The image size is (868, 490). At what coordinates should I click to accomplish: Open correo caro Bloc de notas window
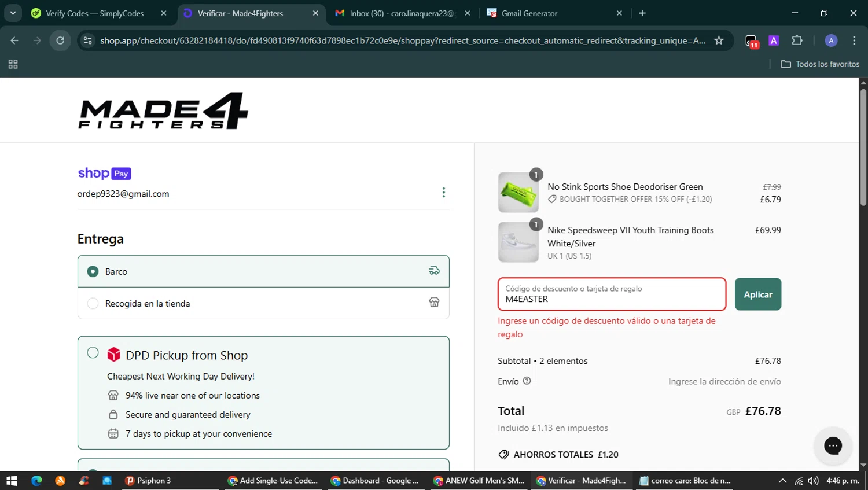pyautogui.click(x=685, y=481)
